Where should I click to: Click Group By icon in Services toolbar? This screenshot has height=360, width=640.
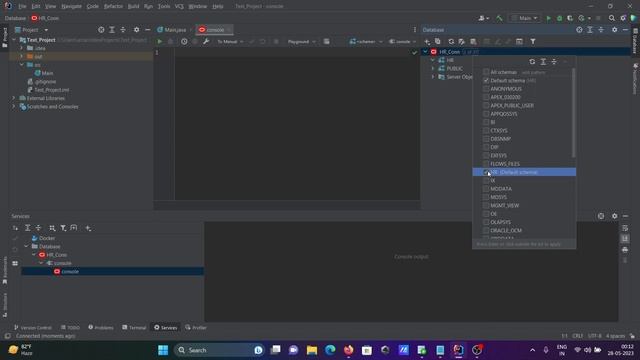point(52,228)
